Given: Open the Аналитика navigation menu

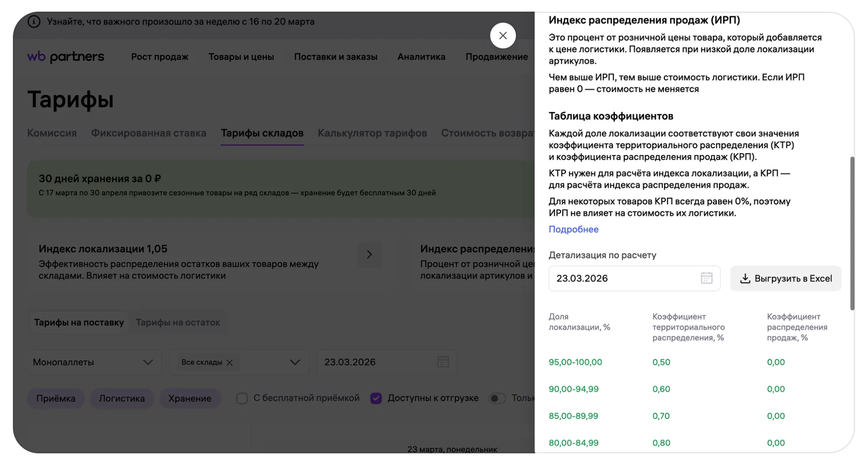Looking at the screenshot, I should [x=421, y=57].
